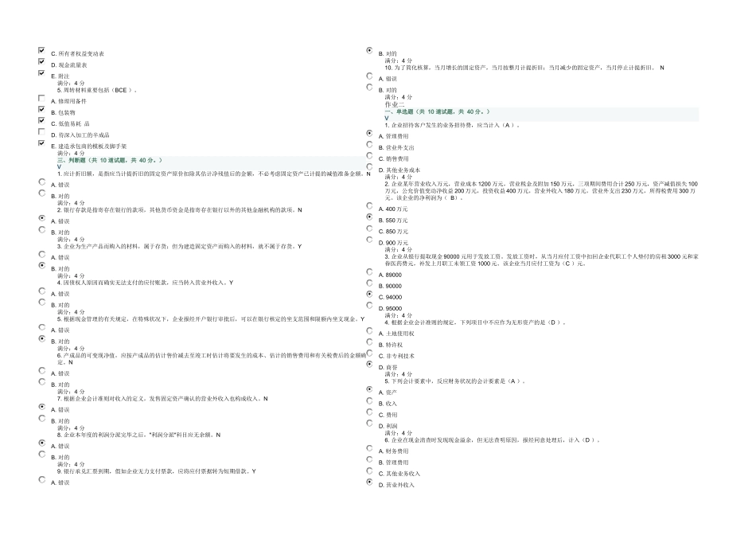Toggle the E. 附注 checkbox

[x=41, y=73]
